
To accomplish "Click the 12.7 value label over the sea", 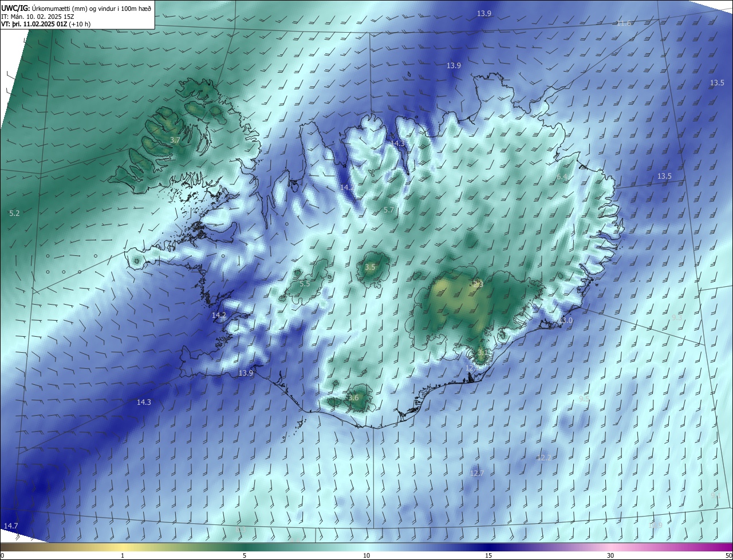I will (x=477, y=474).
